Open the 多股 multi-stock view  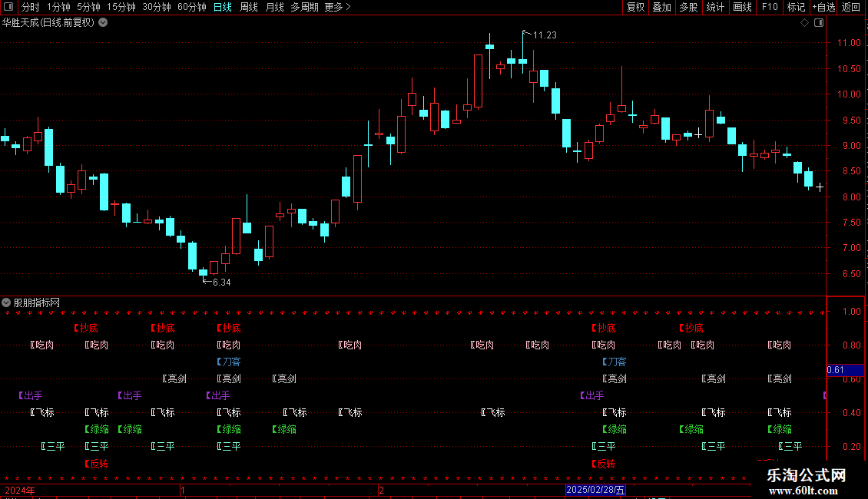pyautogui.click(x=688, y=7)
